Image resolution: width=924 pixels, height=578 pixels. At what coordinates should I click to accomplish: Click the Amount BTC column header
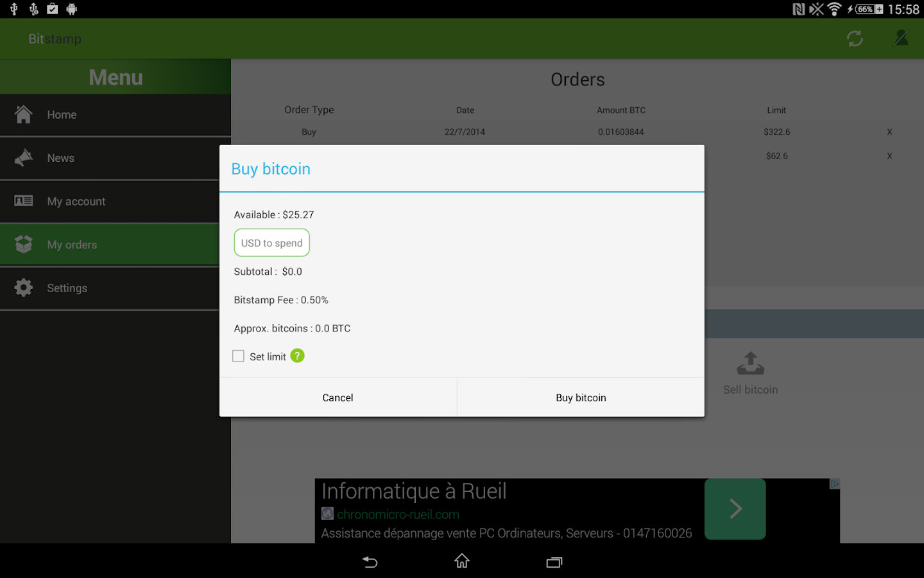tap(621, 110)
